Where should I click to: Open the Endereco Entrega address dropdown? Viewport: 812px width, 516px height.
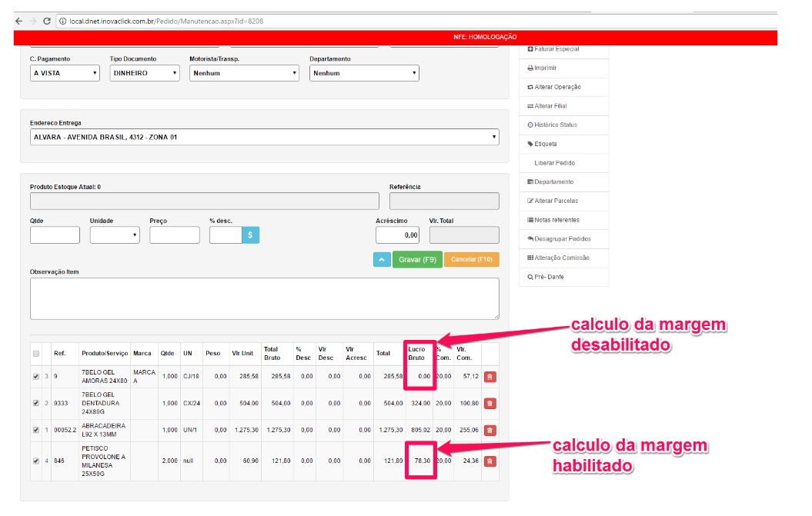click(264, 138)
